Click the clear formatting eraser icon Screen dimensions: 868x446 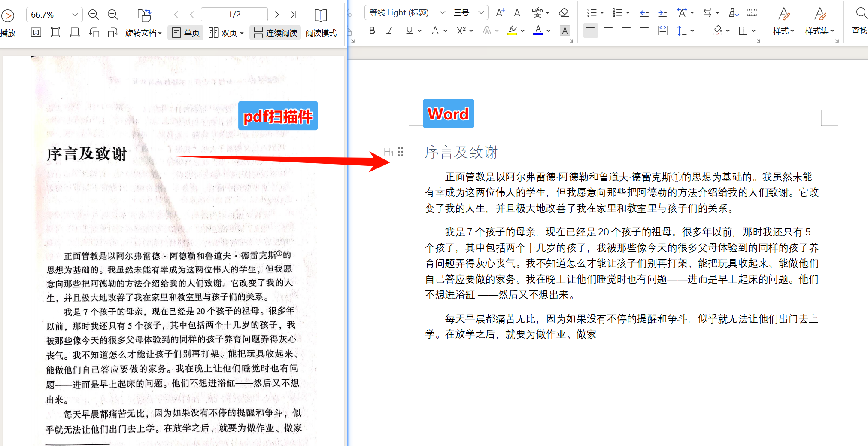(x=564, y=12)
